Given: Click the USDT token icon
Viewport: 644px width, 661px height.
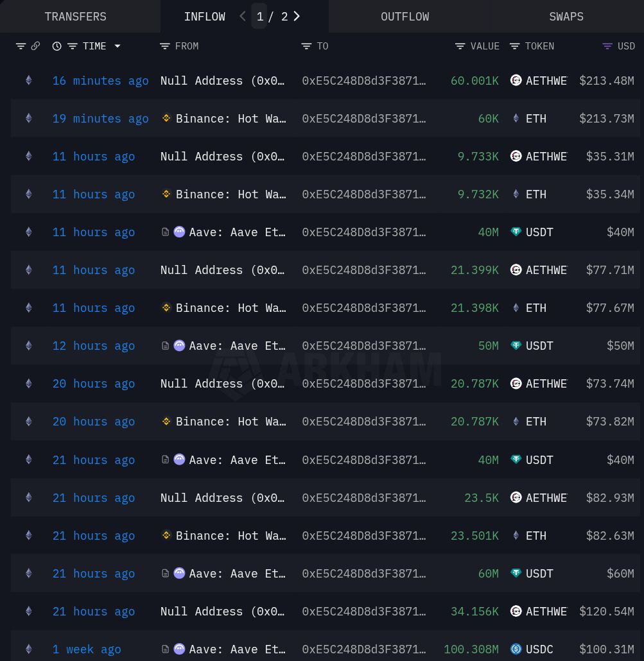Looking at the screenshot, I should click(x=516, y=232).
